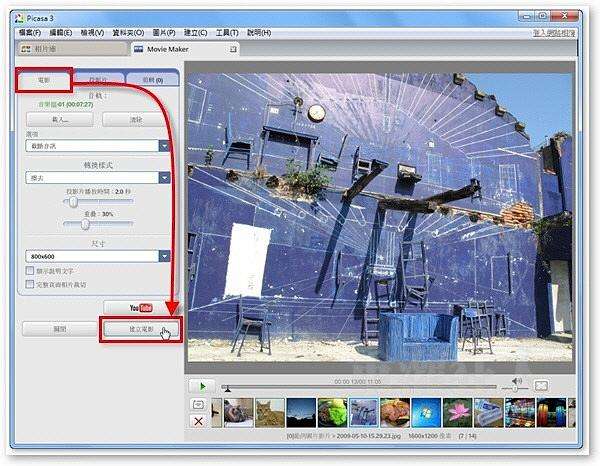Select the blue signboard thumbnail

pos(489,412)
